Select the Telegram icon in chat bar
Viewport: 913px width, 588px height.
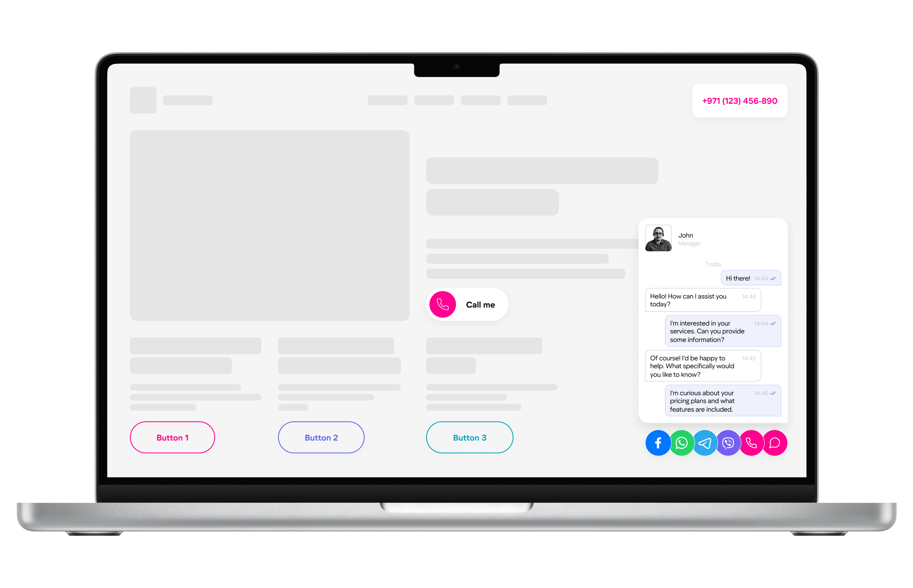pos(705,442)
